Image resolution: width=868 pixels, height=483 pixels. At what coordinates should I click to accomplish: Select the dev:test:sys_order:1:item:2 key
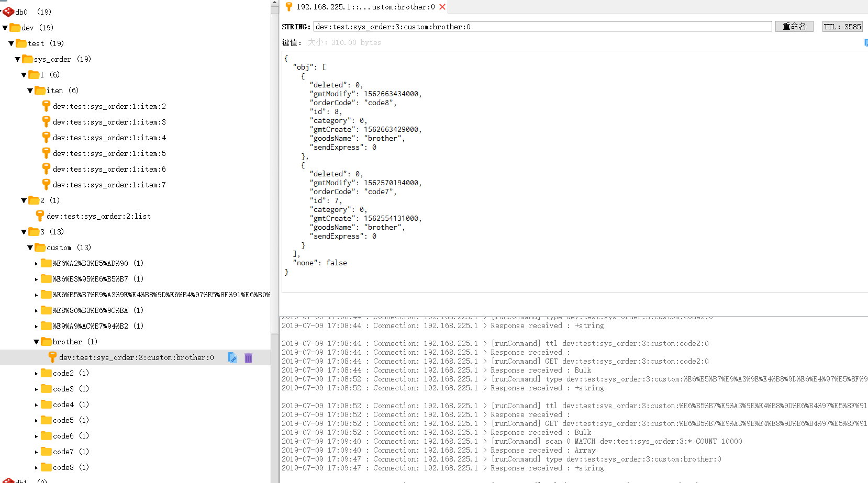(109, 106)
